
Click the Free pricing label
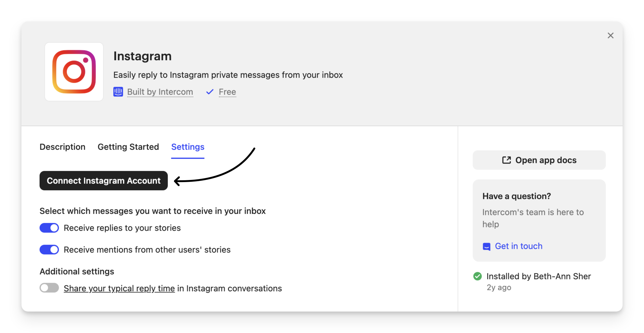(227, 92)
